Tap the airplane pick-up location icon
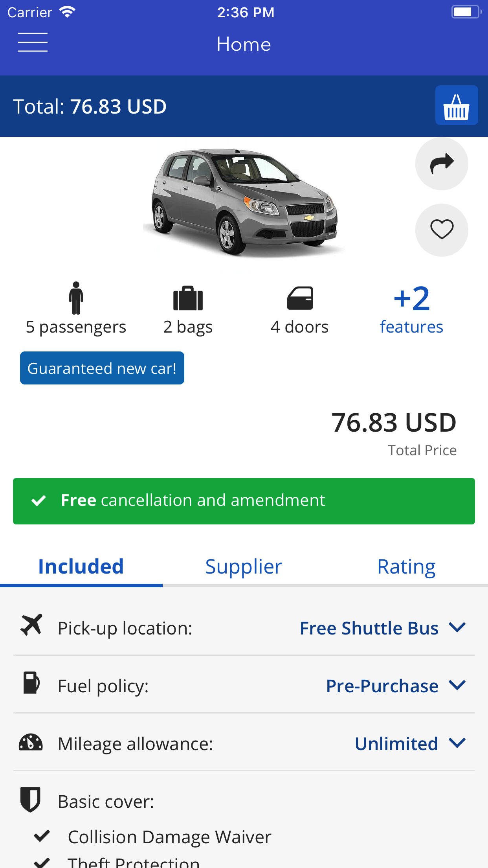The height and width of the screenshot is (868, 488). (x=31, y=625)
